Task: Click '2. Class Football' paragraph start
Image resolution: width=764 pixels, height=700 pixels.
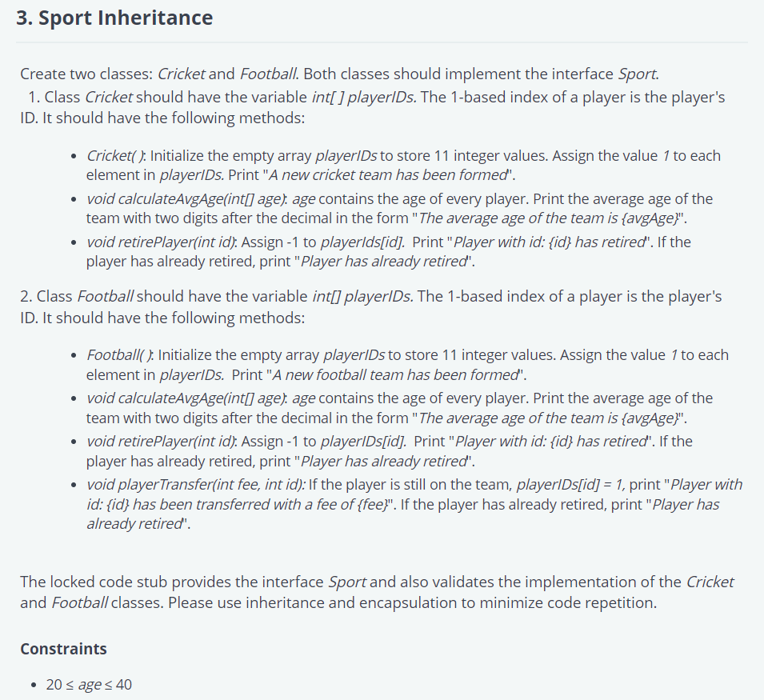Action: [x=77, y=297]
